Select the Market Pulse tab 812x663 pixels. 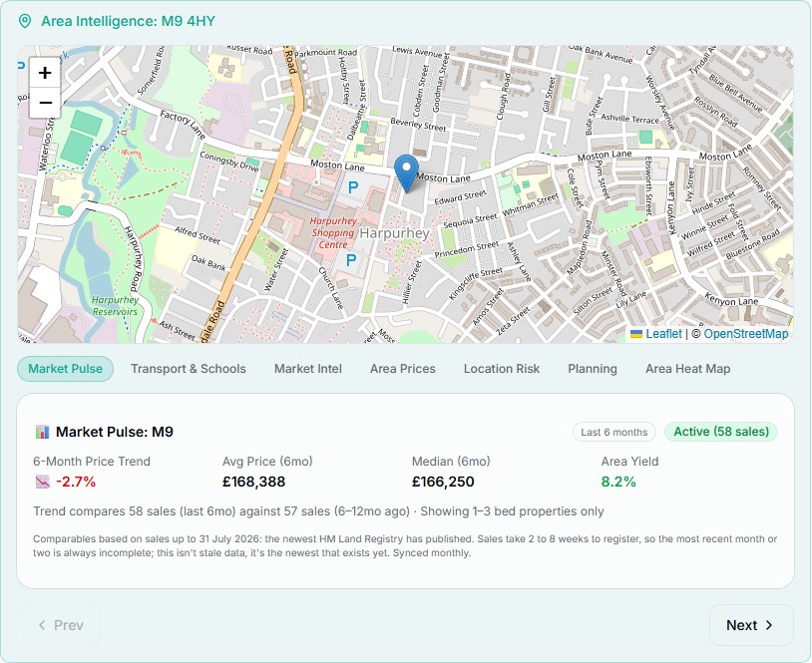(x=65, y=369)
